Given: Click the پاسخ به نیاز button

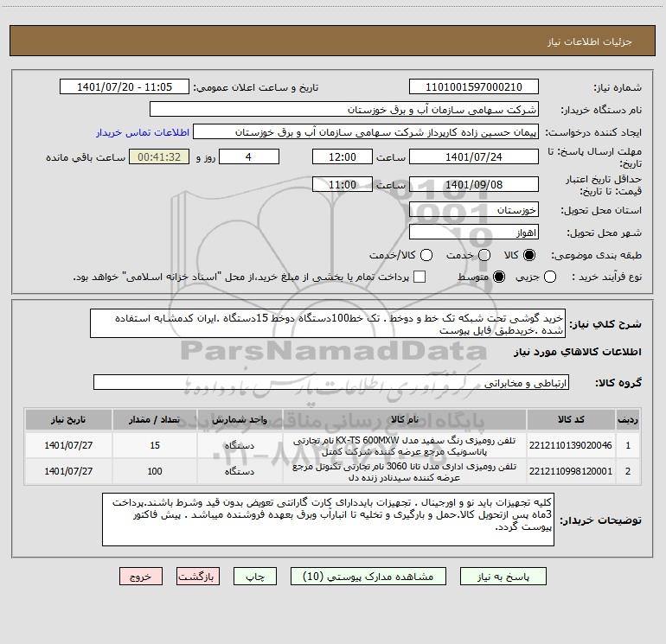Looking at the screenshot, I should [x=503, y=577].
